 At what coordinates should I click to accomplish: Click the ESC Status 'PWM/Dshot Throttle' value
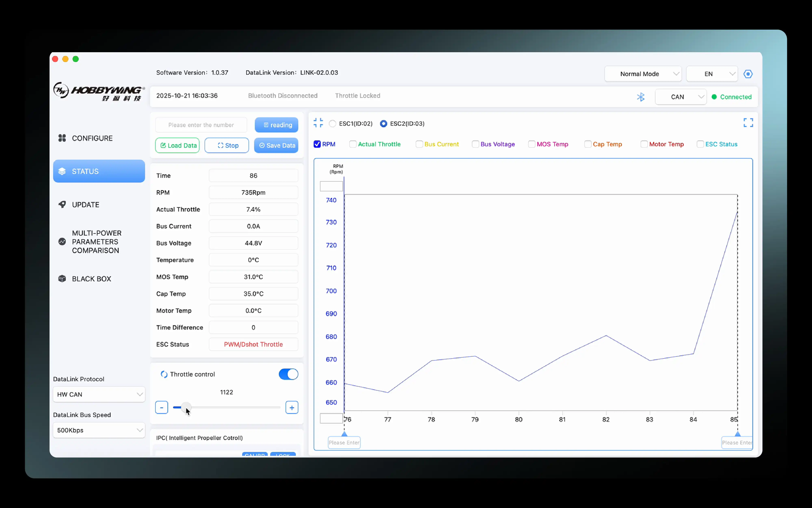pyautogui.click(x=253, y=344)
